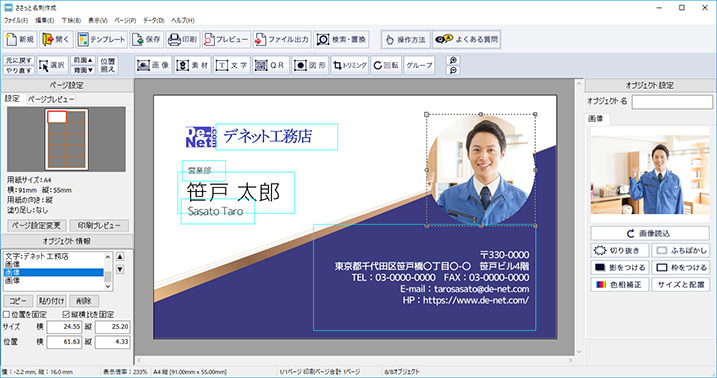
Task: Open 色相補正 color correction
Action: coord(620,284)
